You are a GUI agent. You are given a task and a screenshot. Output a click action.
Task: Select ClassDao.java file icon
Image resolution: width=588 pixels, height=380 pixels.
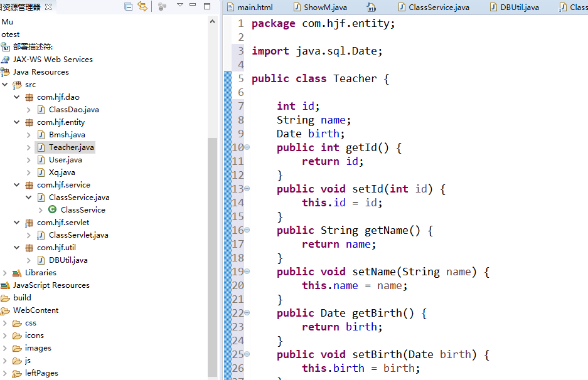tap(41, 110)
